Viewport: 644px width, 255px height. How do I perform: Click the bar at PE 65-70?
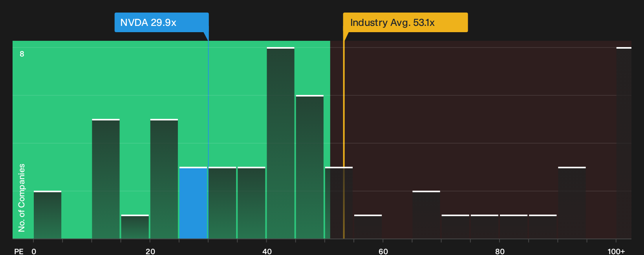point(426,215)
